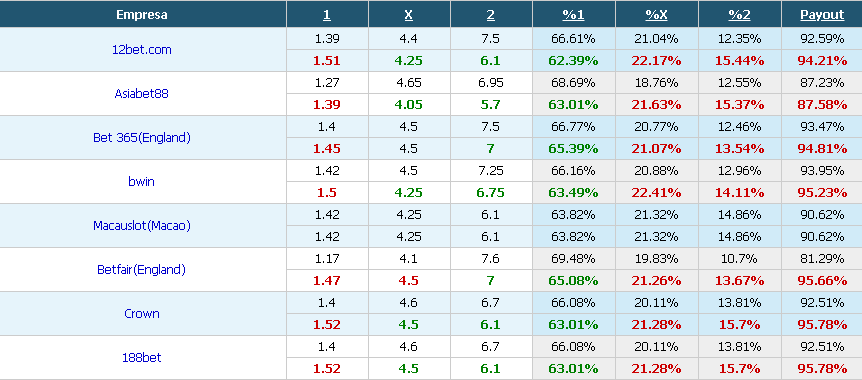Screen dimensions: 862x380
Task: Sort by the %X column header
Action: (656, 15)
